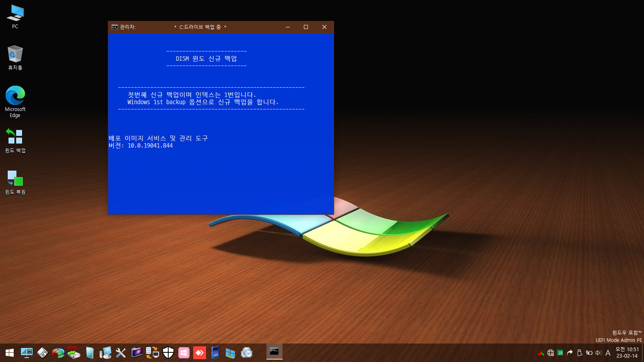Click the '버전: 10.0.19041.844' console line

(140, 146)
